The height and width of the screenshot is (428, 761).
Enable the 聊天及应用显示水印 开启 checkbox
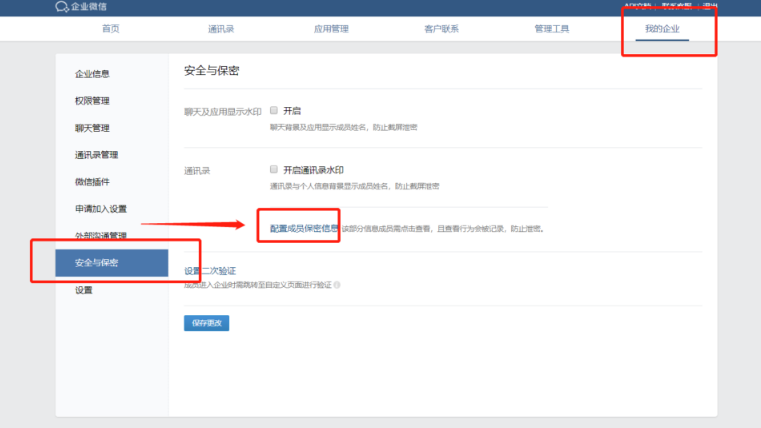pos(273,111)
